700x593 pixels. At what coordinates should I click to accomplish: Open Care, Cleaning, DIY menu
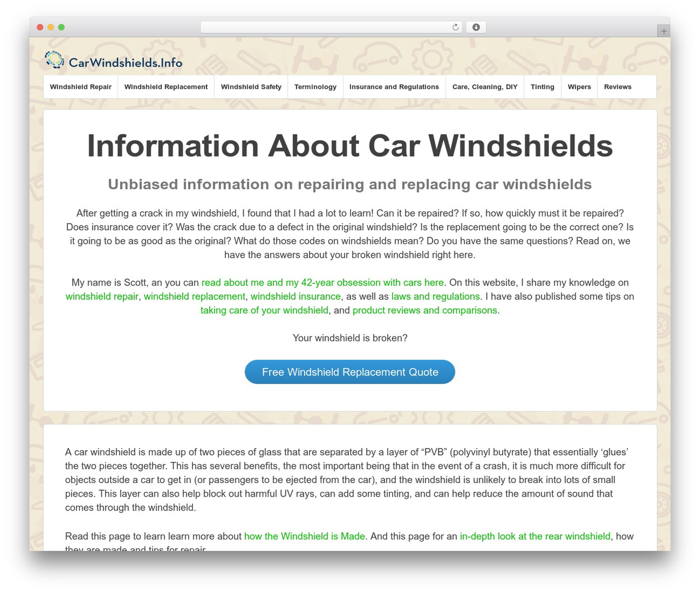(x=485, y=87)
